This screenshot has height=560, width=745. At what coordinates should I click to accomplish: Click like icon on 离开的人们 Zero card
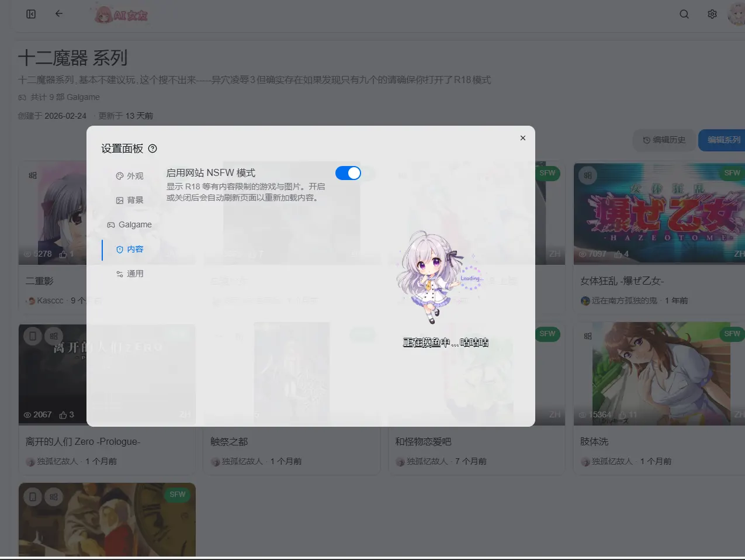coord(63,415)
